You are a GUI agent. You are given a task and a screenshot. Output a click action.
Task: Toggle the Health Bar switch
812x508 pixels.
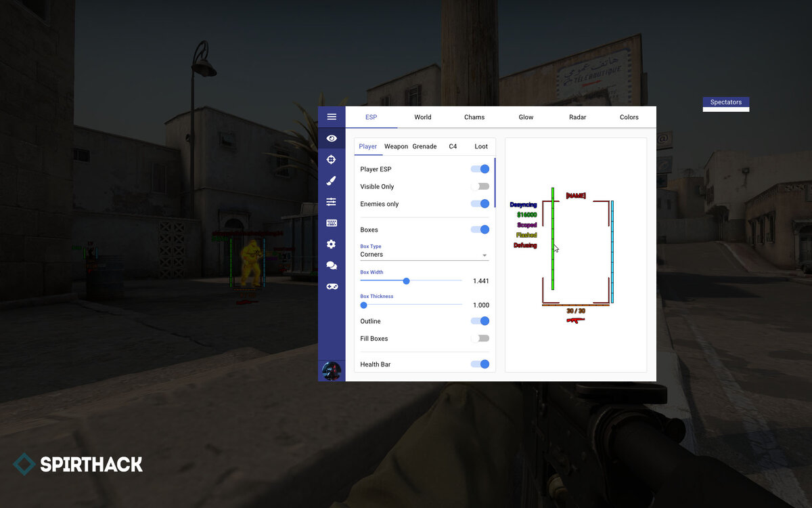coord(480,364)
